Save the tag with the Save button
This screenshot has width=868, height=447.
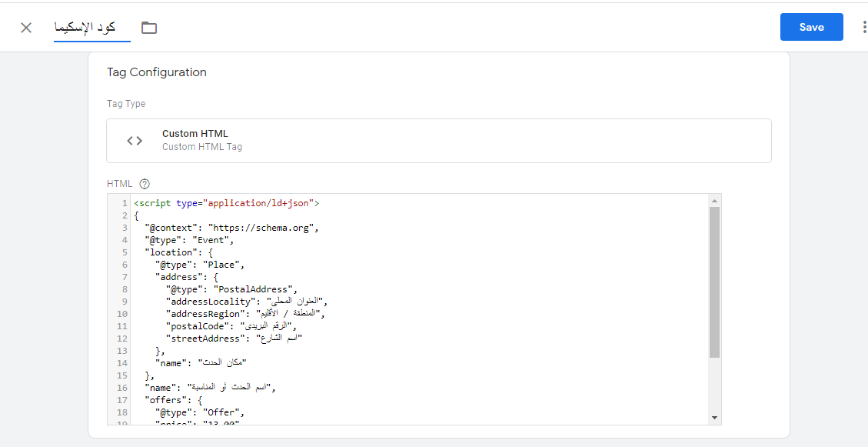(811, 27)
